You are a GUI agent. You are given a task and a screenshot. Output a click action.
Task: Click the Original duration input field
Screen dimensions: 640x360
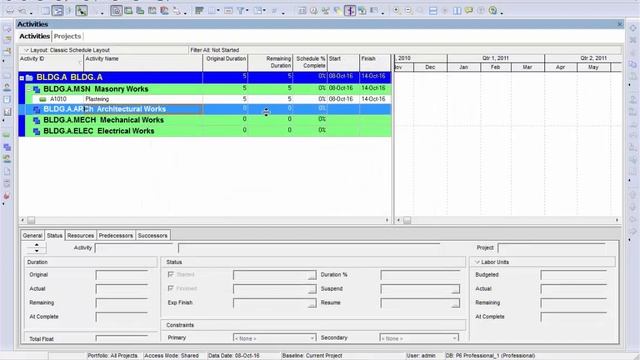click(122, 275)
